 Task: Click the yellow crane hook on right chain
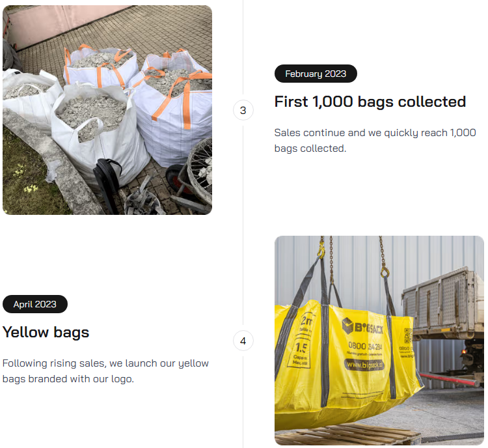click(385, 272)
